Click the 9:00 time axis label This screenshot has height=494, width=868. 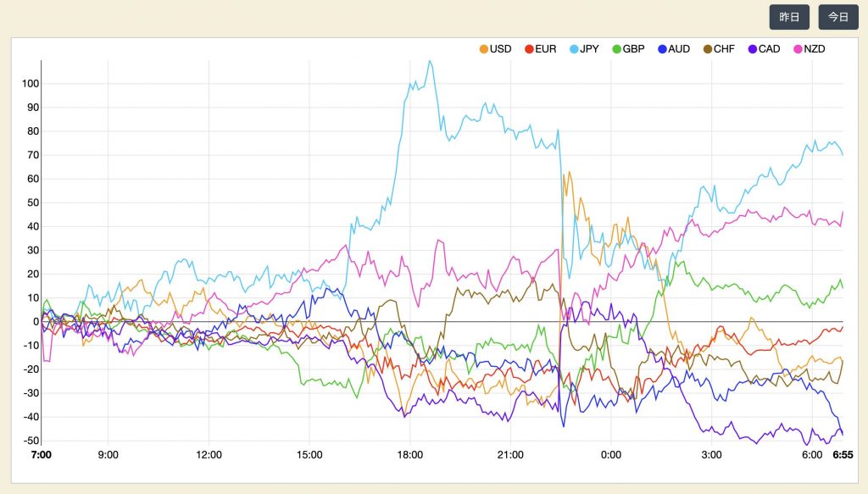coord(108,455)
